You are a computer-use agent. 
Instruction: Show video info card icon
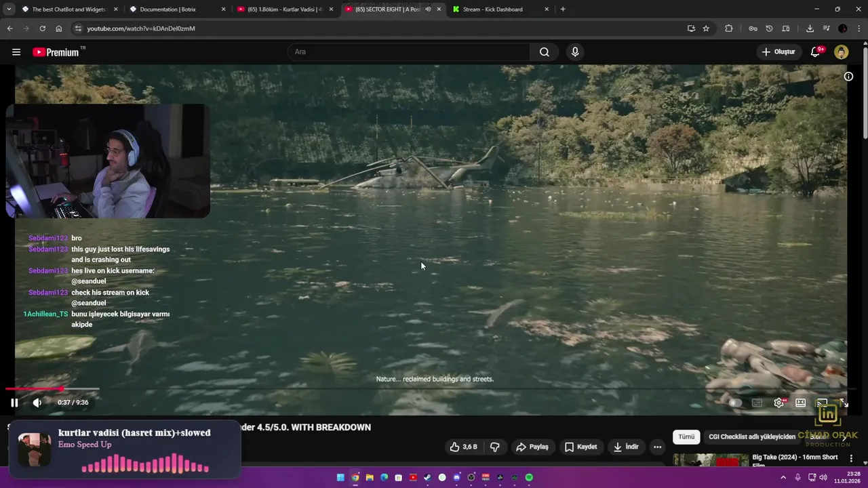pos(848,77)
